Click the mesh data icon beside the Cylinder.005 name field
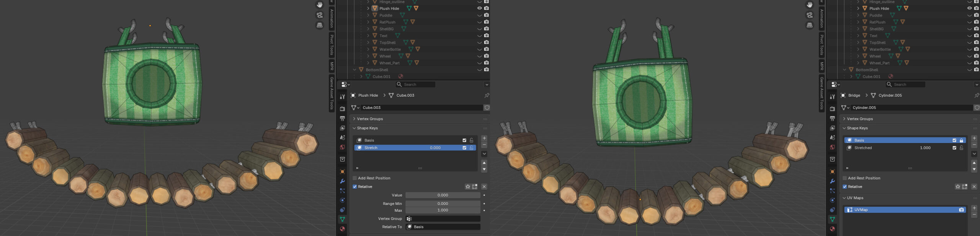The width and height of the screenshot is (980, 236). pos(844,107)
